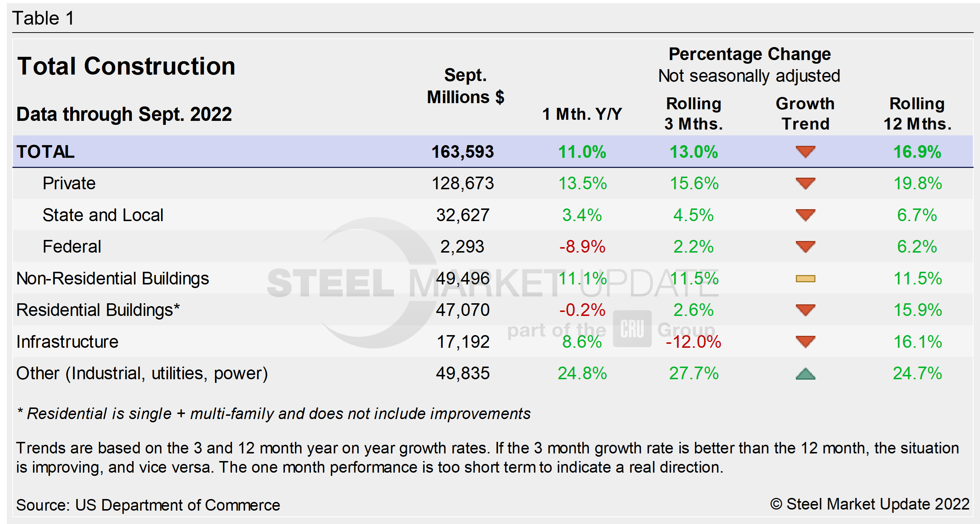Click the Total Construction title
The image size is (980, 524).
coord(126,66)
